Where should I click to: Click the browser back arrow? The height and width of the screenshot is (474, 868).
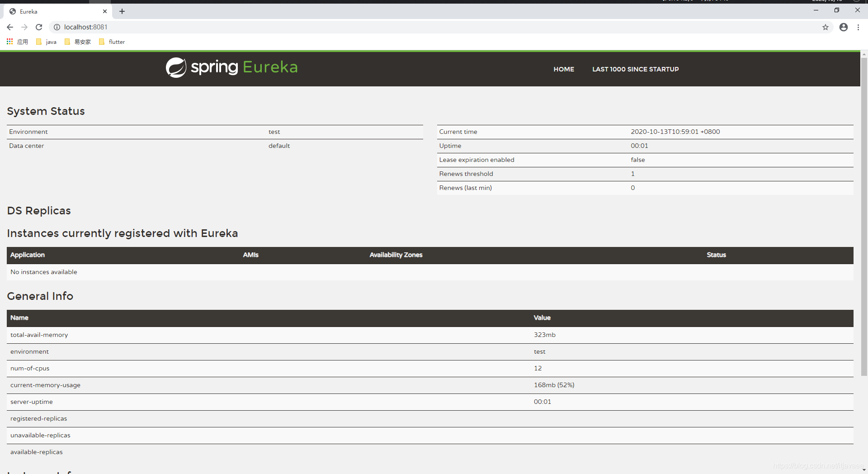pyautogui.click(x=10, y=27)
